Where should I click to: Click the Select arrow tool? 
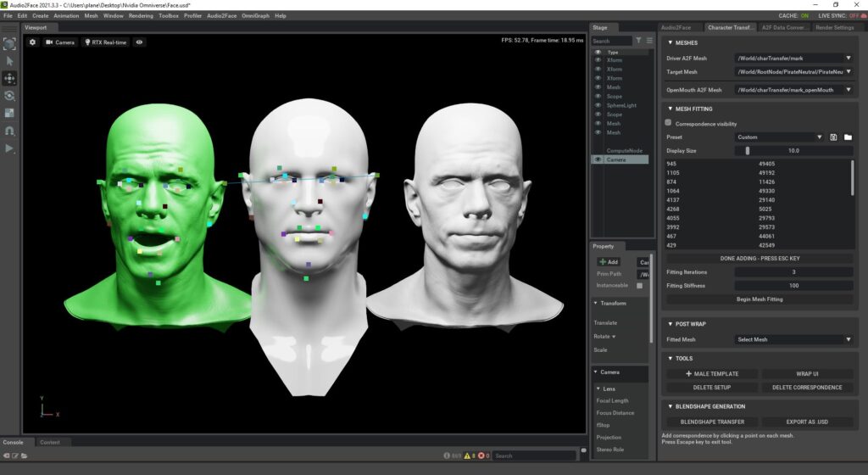pyautogui.click(x=10, y=60)
